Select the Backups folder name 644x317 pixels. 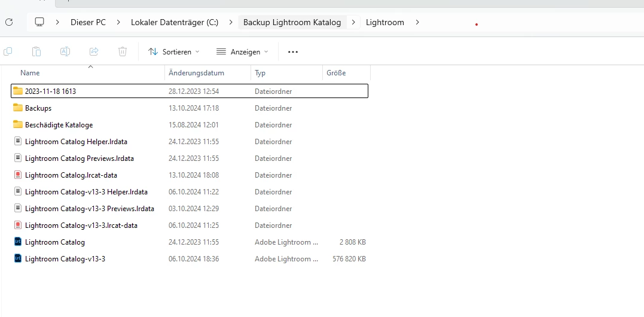pos(38,108)
